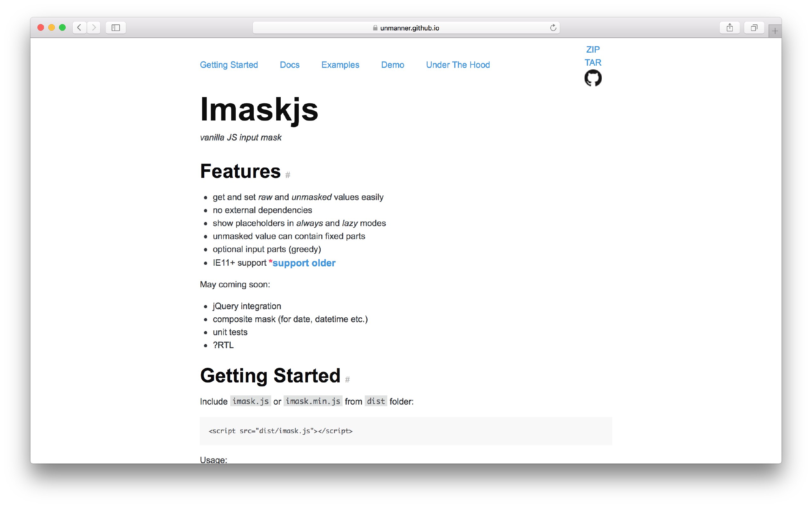Open the Share sheet icon
This screenshot has width=812, height=507.
[730, 28]
